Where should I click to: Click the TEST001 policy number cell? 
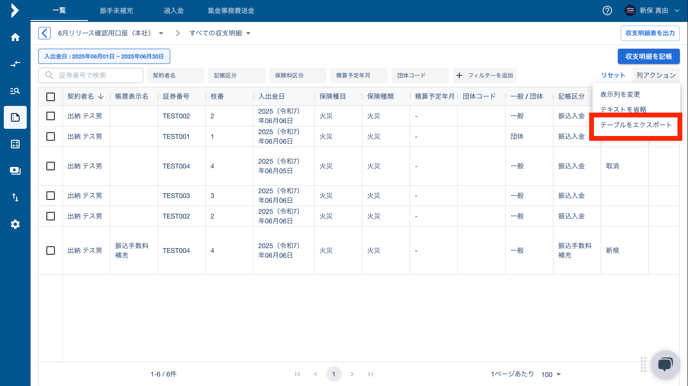click(x=176, y=136)
